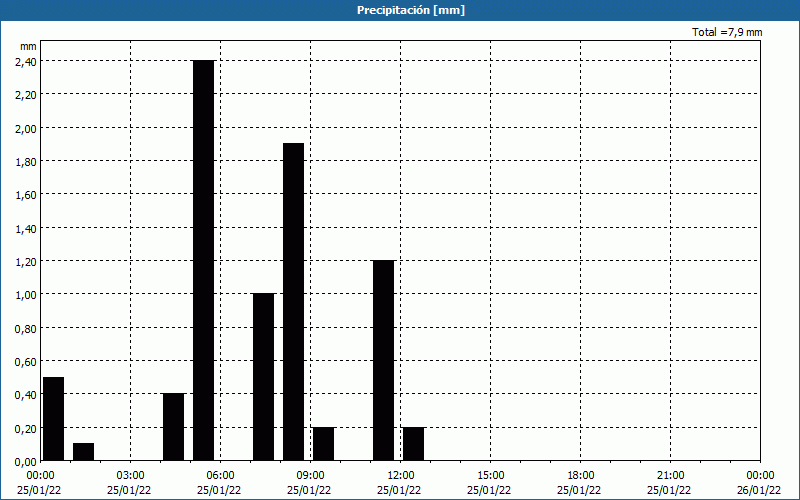Click the 1,00 y-axis value
The image size is (800, 500).
click(26, 294)
